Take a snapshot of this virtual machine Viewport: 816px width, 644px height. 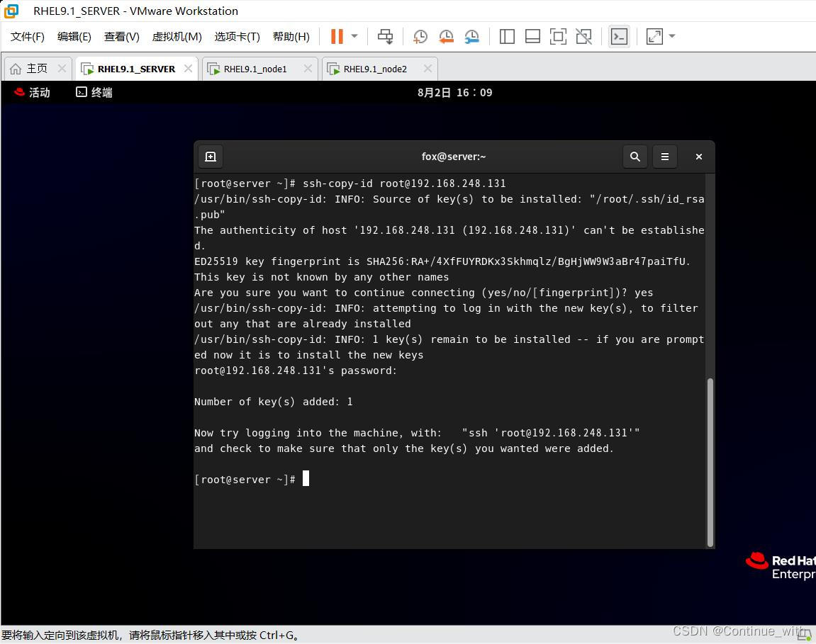click(x=420, y=36)
